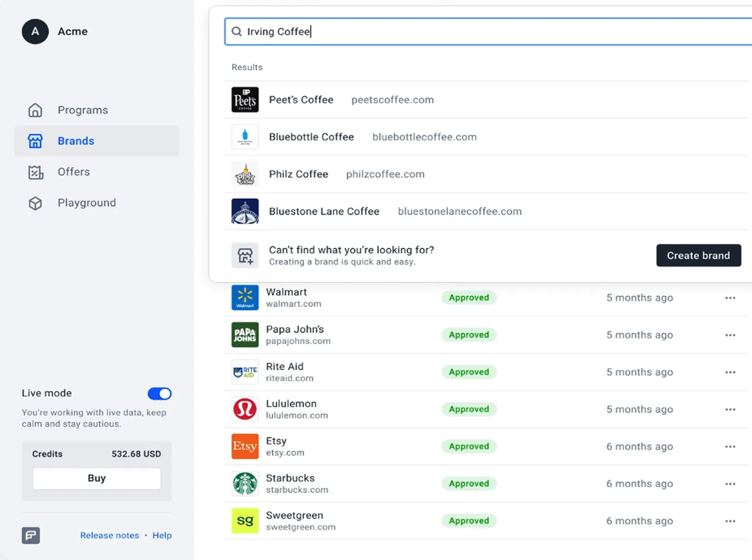The height and width of the screenshot is (560, 752).
Task: Click Etsy's 6 months ago timestamp
Action: click(640, 447)
